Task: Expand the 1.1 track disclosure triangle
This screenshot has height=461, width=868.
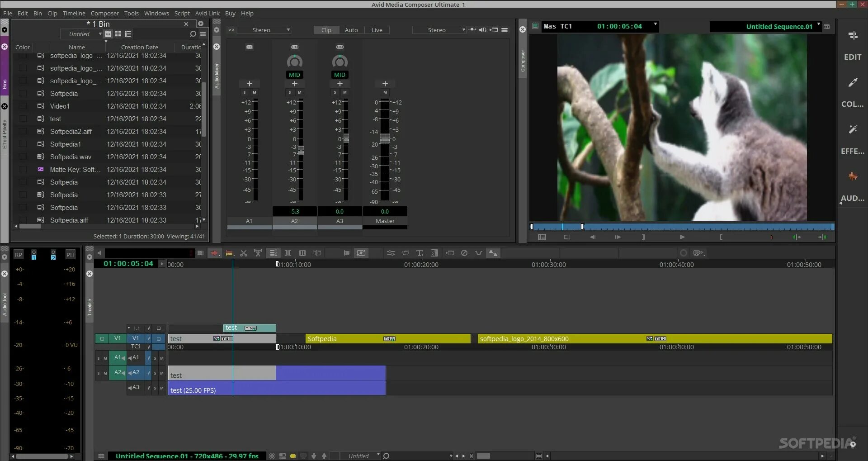Action: click(129, 328)
